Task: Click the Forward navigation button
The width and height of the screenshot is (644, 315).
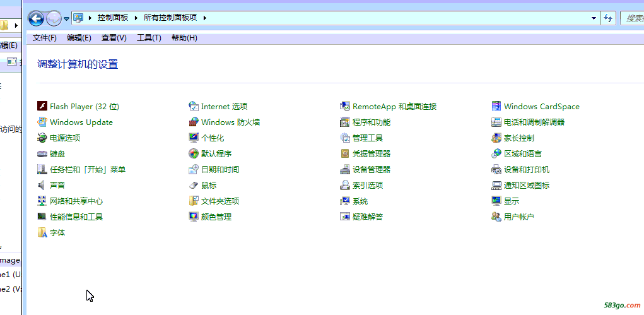Action: (54, 18)
